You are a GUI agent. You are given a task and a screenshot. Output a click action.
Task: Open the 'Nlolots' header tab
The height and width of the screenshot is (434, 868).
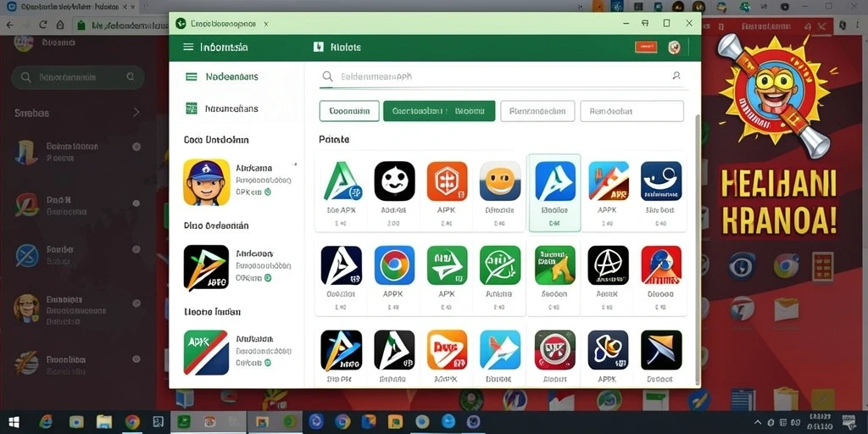346,47
